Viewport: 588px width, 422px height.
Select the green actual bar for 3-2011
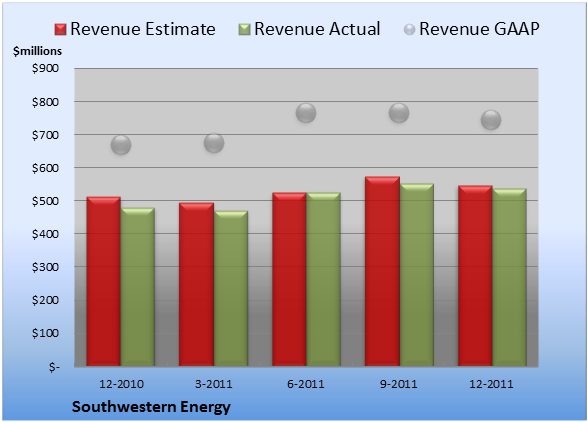[x=231, y=288]
